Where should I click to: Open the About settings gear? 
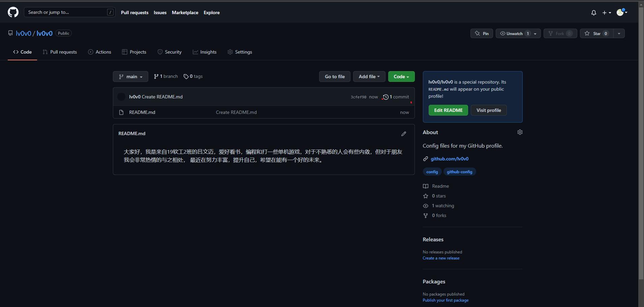pyautogui.click(x=520, y=132)
